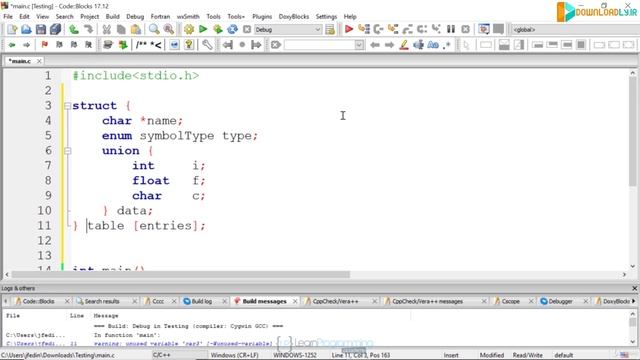Click the Doxygen block comment icon
The image size is (640, 360).
coord(141,45)
